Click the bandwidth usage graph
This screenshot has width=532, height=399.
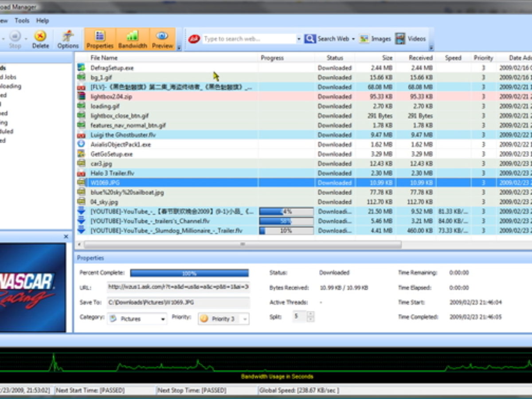pyautogui.click(x=266, y=366)
